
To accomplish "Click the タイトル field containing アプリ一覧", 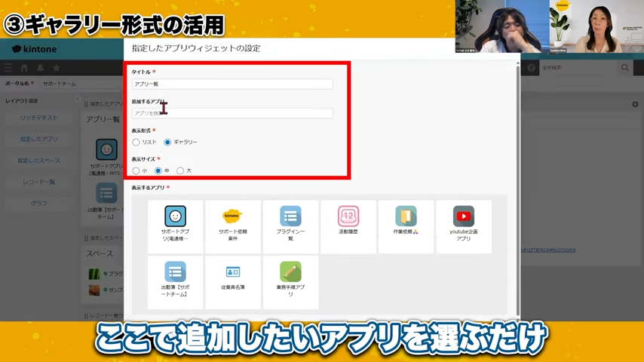I will click(232, 84).
